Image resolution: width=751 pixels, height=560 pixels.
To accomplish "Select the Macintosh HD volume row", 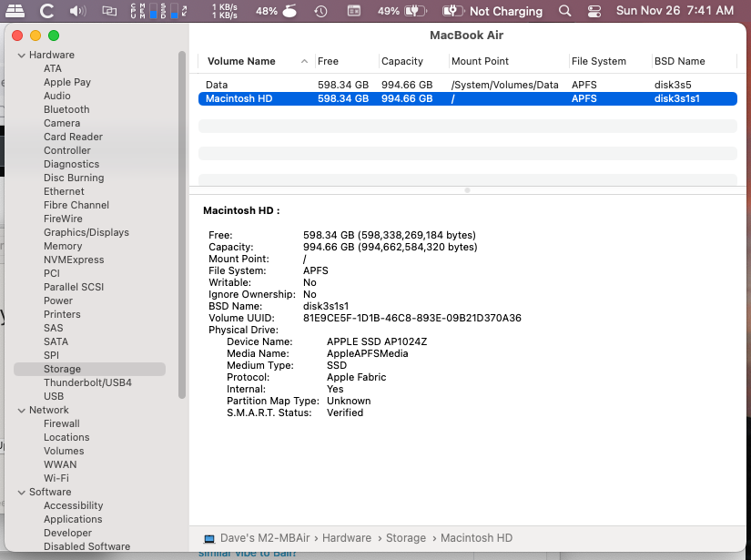I will 468,98.
